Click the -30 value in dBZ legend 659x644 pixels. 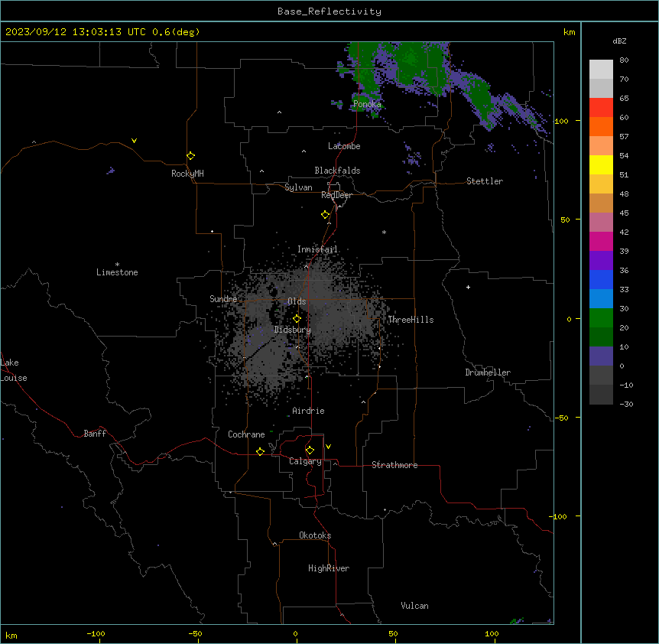coord(626,405)
